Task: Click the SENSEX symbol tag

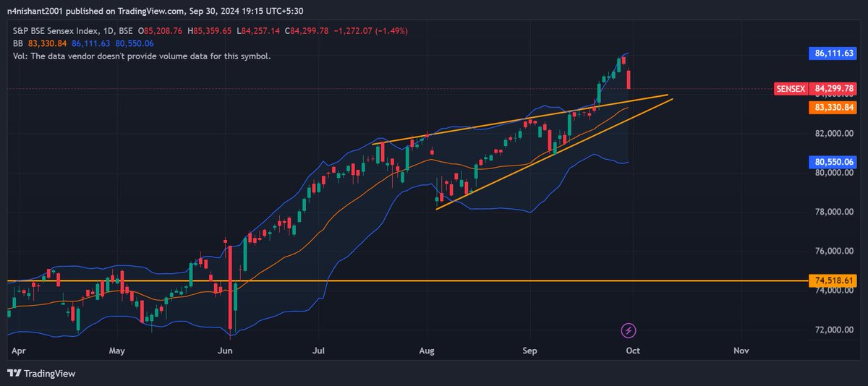Action: pyautogui.click(x=791, y=89)
